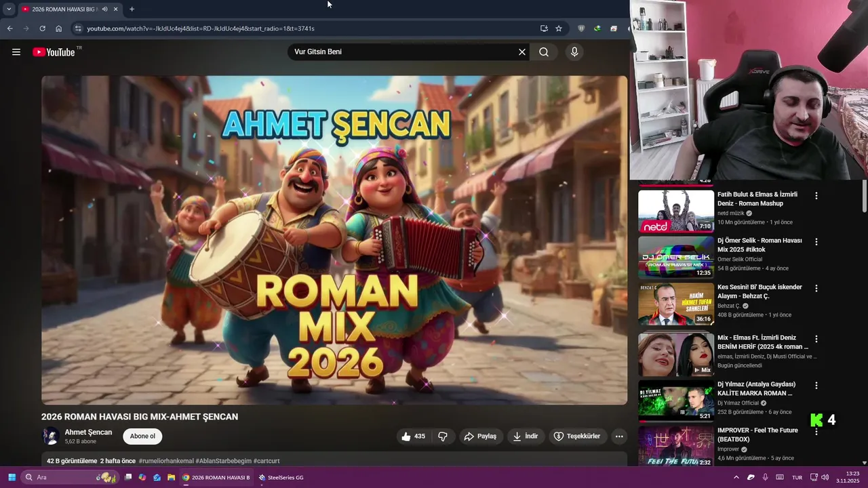Click the YouTube search input field
The width and height of the screenshot is (868, 488).
(403, 52)
